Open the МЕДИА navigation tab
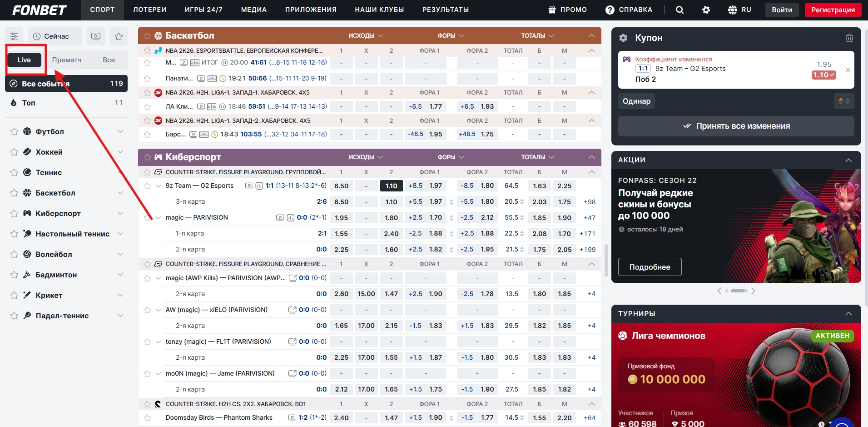Viewport: 868px width, 427px height. 253,10
